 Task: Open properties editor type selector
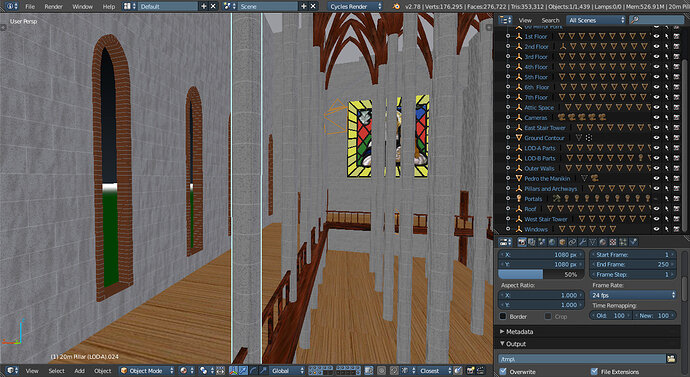505,242
